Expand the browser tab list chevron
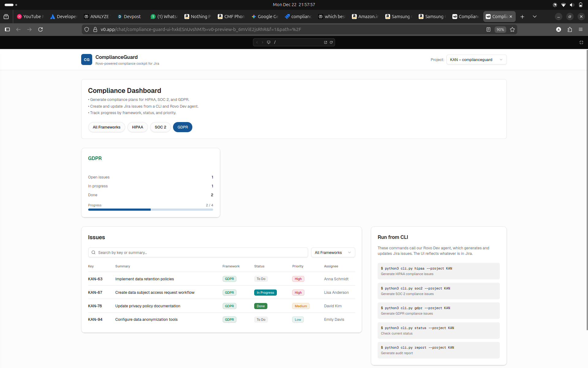This screenshot has width=588, height=368. coord(535,17)
